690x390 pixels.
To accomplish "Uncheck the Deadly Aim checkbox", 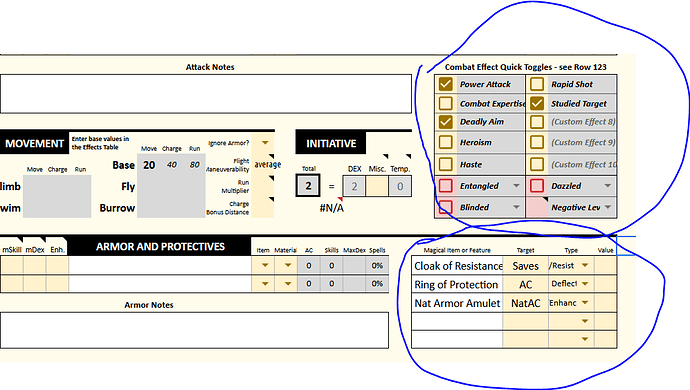I will point(445,121).
